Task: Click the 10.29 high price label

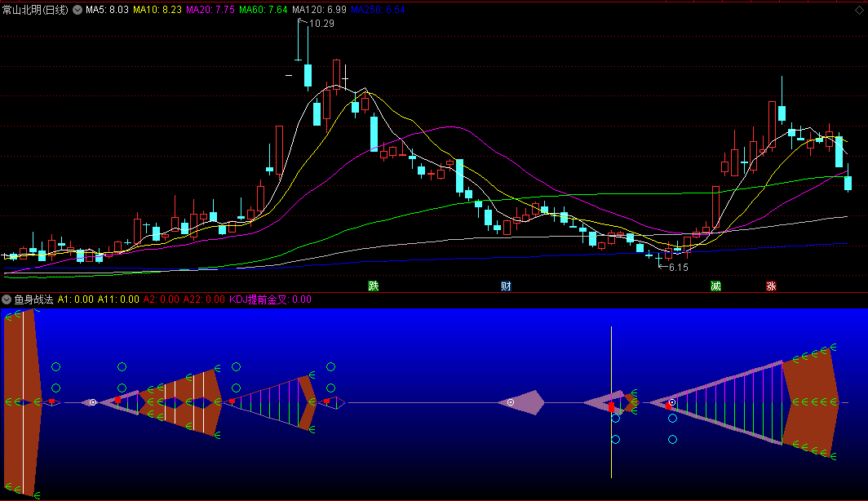Action: (x=321, y=23)
